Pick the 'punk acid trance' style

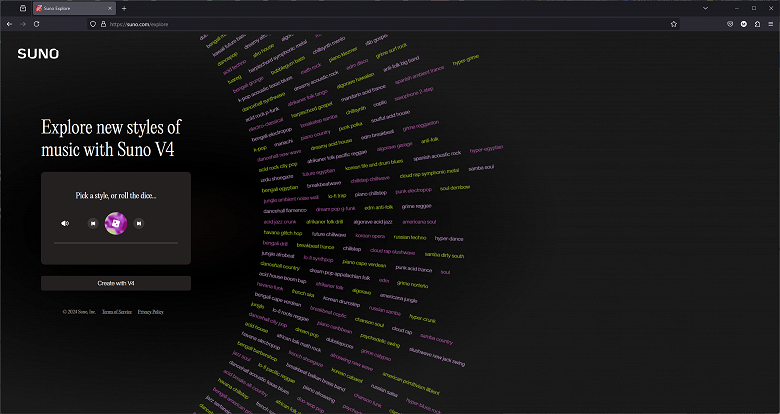[x=413, y=269]
